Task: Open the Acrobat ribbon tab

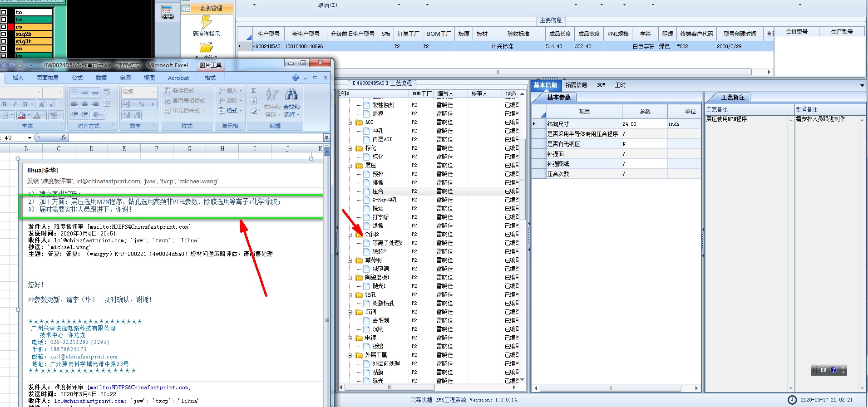Action: point(178,78)
